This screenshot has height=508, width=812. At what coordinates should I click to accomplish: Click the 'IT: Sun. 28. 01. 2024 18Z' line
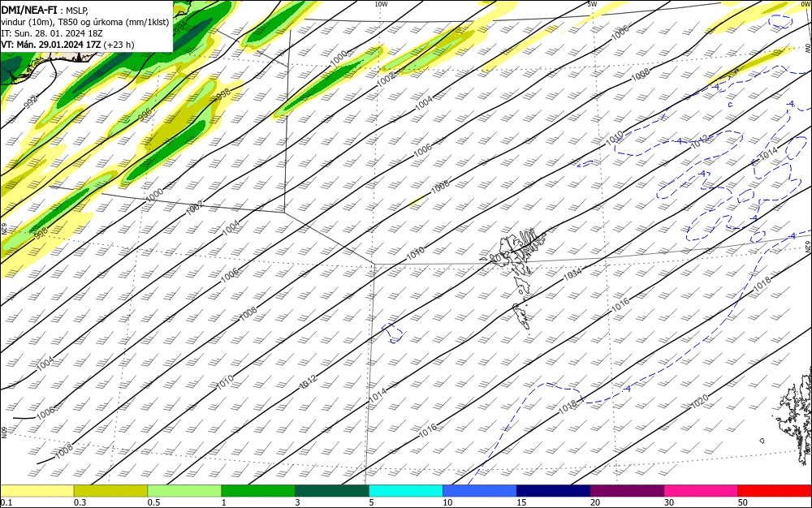52,33
